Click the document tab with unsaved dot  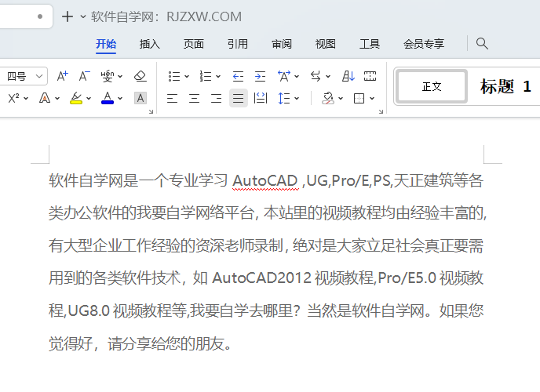coord(26,16)
